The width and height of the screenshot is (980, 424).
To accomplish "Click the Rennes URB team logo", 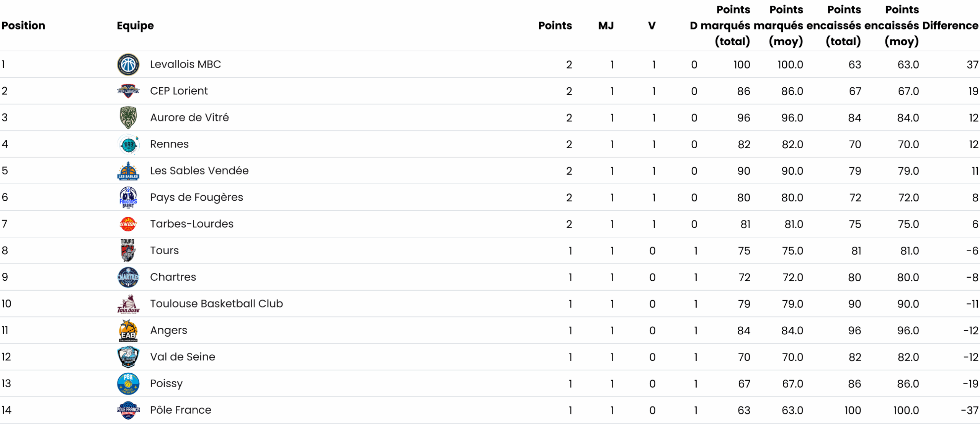I will coord(128,144).
